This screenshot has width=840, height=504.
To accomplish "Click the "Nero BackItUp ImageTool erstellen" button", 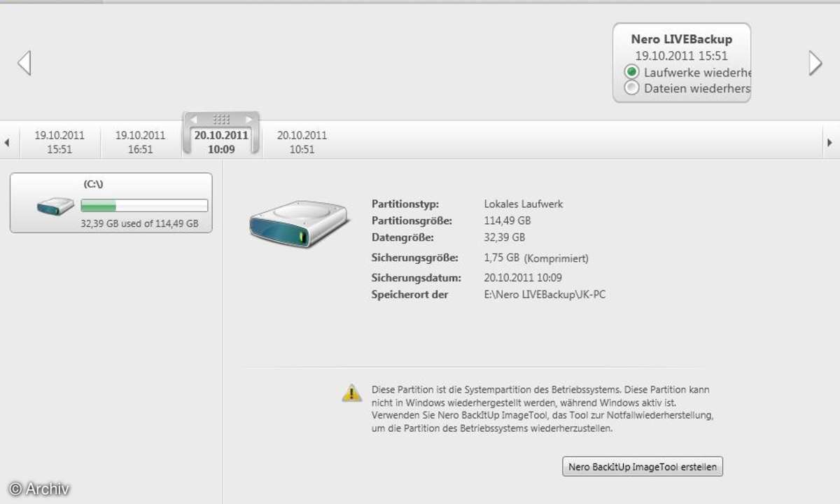I will click(x=643, y=467).
